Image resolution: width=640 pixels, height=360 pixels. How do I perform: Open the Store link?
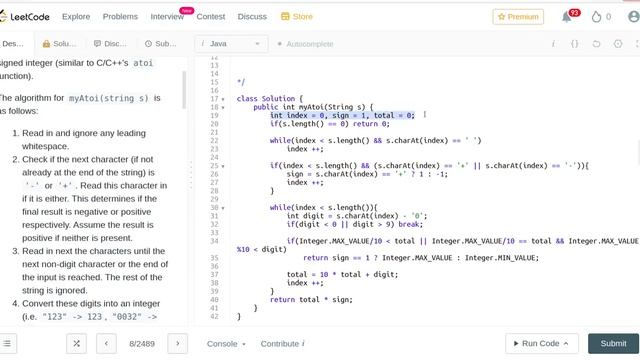[x=297, y=17]
